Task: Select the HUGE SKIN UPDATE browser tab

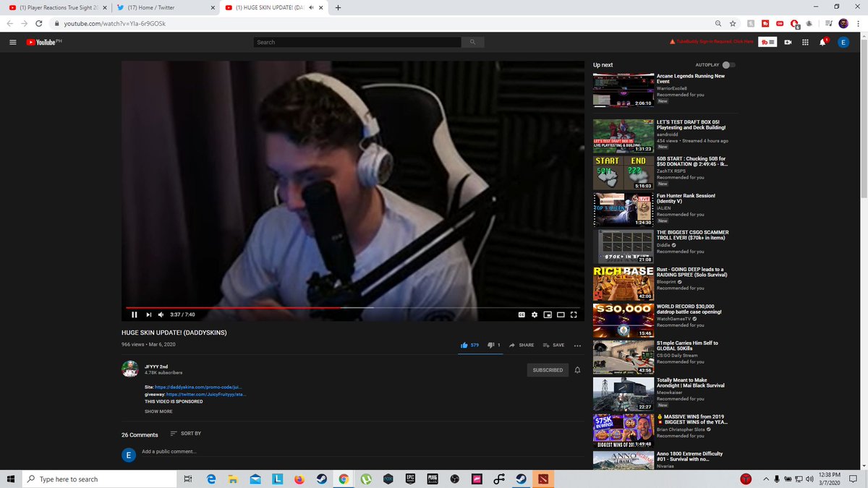Action: coord(275,7)
